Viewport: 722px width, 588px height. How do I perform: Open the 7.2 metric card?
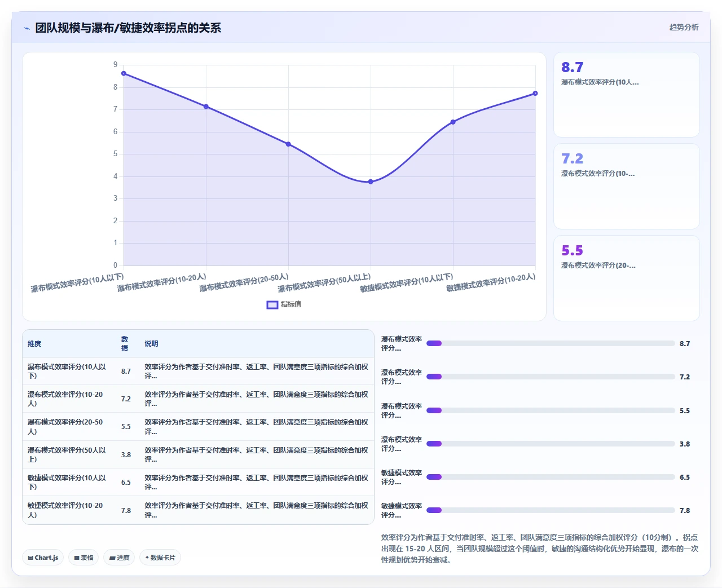pyautogui.click(x=627, y=187)
